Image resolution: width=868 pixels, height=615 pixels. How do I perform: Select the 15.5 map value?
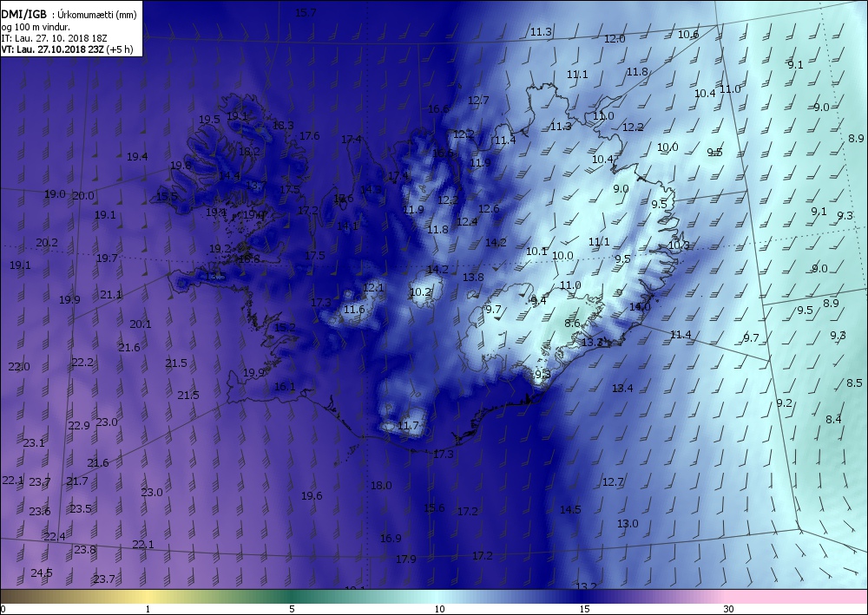(x=167, y=196)
